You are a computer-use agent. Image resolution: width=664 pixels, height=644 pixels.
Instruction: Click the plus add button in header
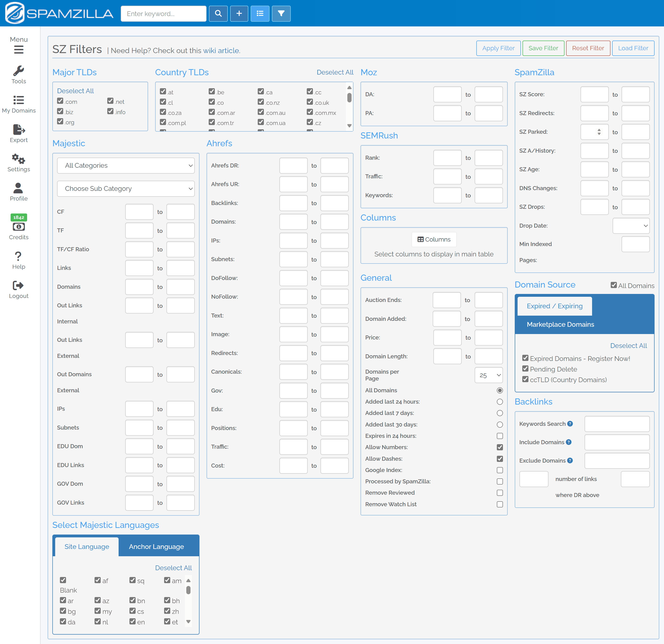pos(239,13)
